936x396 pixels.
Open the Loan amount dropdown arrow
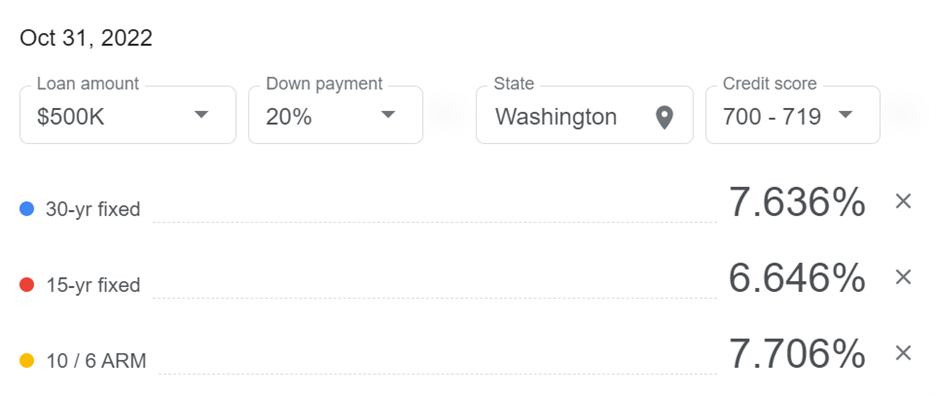202,115
